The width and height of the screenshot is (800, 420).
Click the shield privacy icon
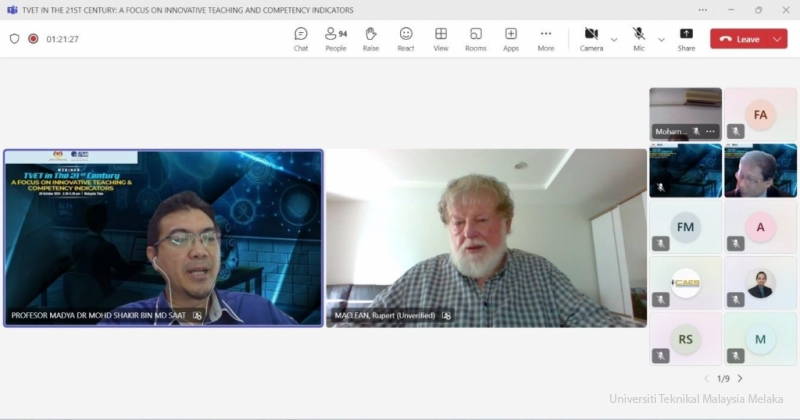[14, 39]
